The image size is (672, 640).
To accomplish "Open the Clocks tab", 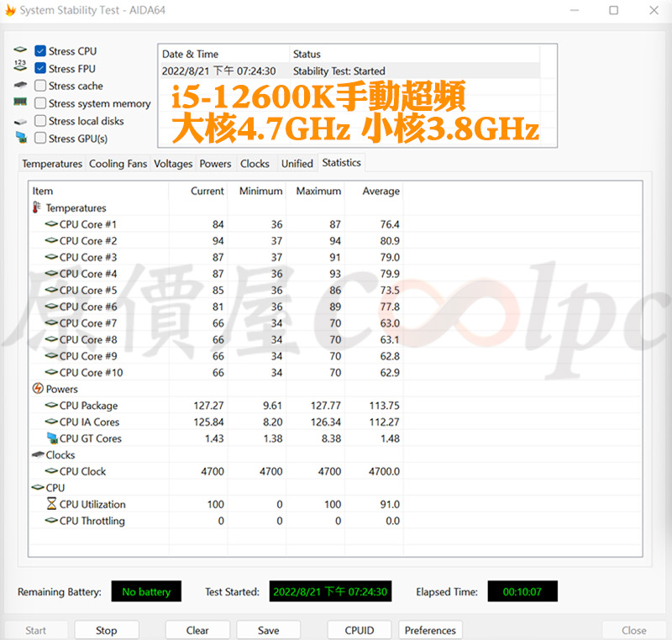I will 255,164.
